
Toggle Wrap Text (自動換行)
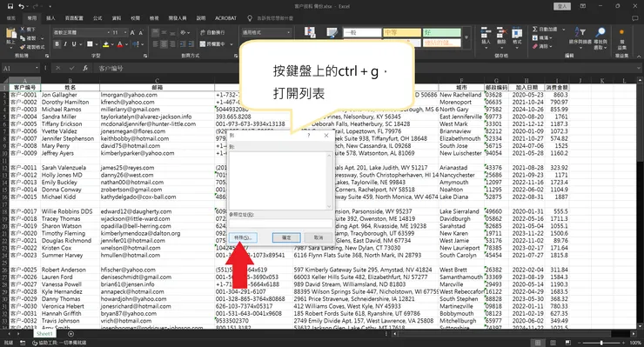coord(212,32)
